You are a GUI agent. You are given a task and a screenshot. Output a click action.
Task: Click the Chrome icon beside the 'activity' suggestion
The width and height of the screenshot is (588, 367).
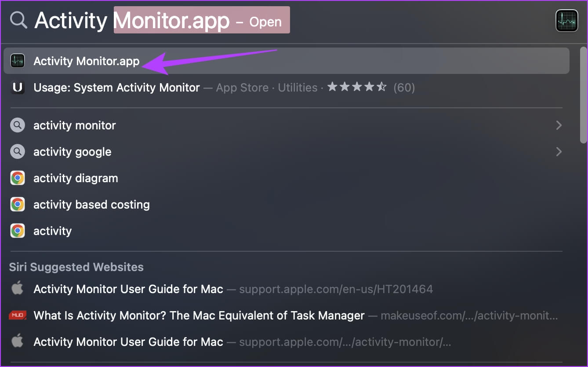click(18, 231)
